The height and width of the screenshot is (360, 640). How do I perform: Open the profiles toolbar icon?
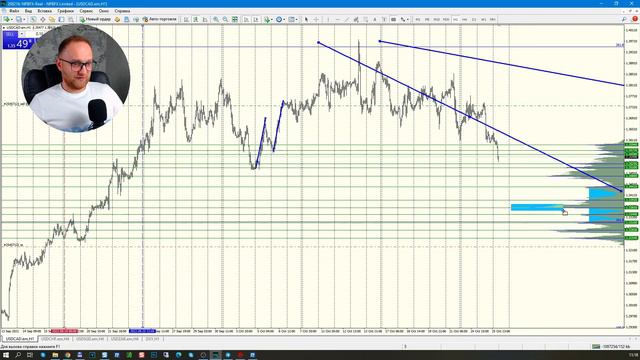pos(19,19)
